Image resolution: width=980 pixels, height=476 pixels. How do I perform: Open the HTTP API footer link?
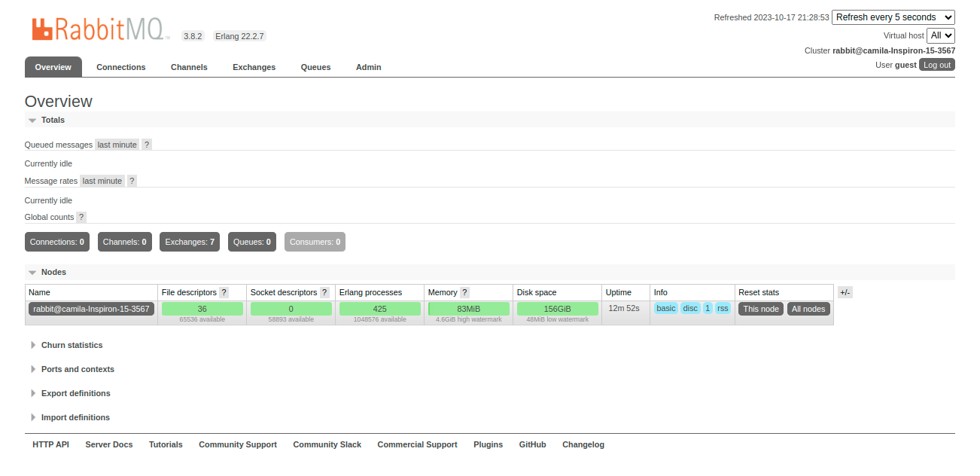(x=50, y=444)
